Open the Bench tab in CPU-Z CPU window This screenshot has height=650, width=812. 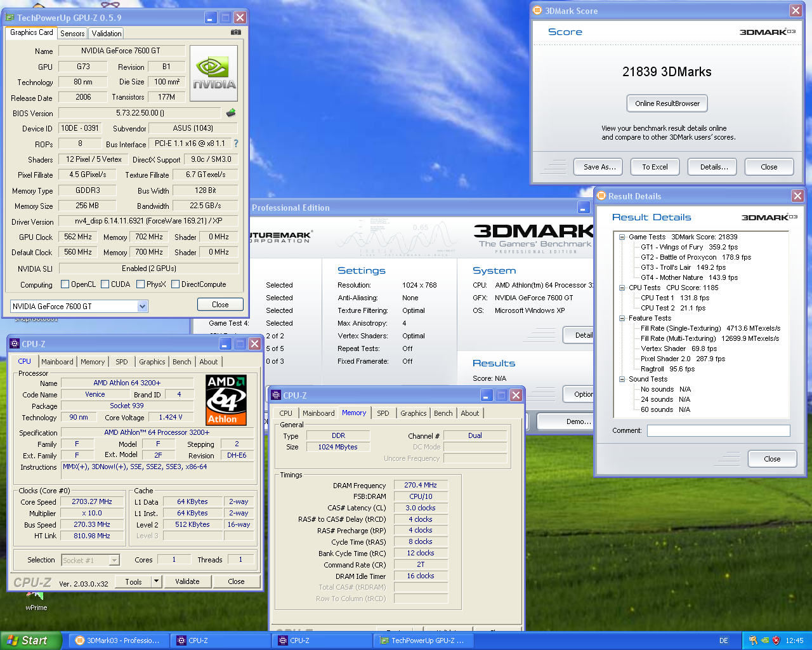click(182, 362)
